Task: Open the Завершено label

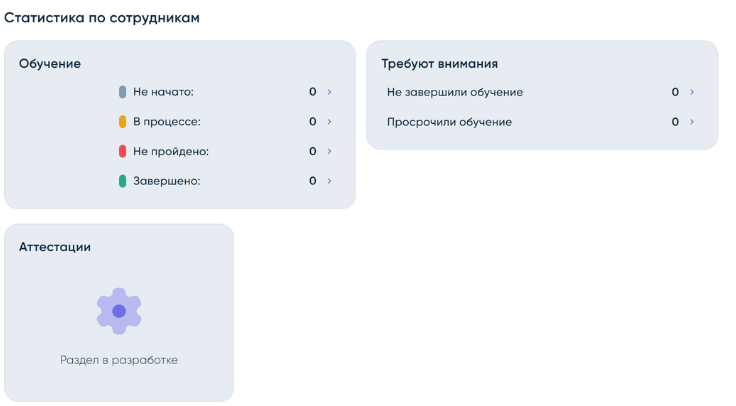Action: pos(167,181)
